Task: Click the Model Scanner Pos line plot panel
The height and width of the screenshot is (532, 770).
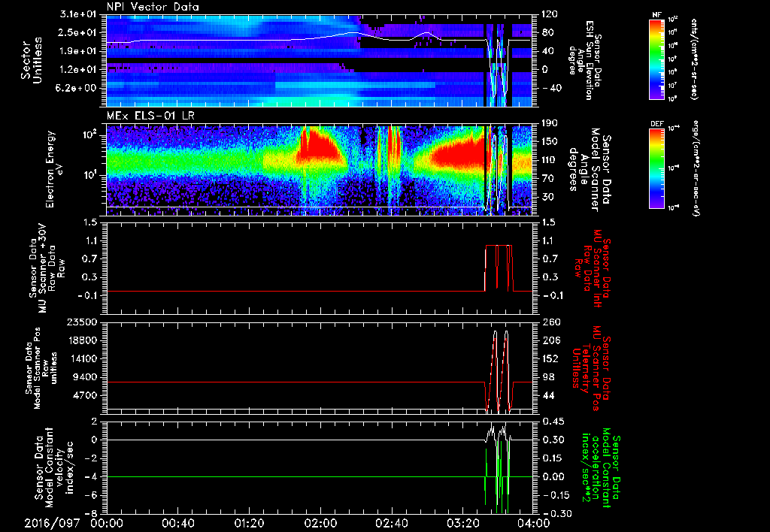Action: pyautogui.click(x=319, y=368)
